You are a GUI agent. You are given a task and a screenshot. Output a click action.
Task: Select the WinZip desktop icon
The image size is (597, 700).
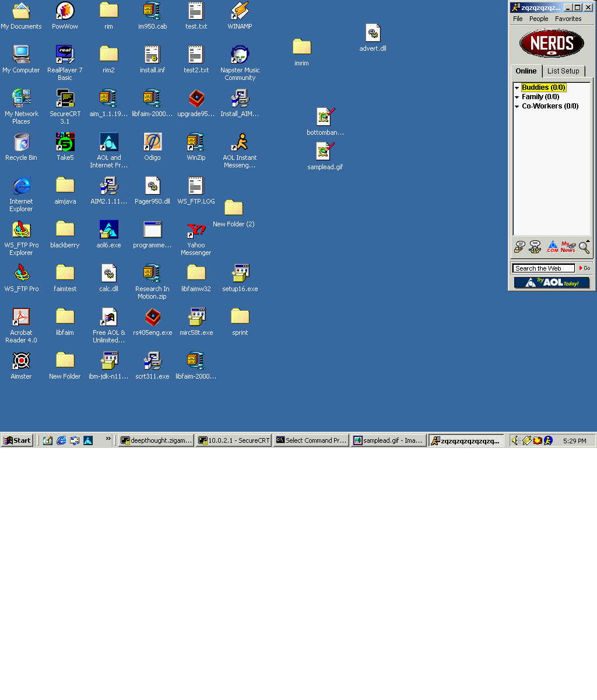pyautogui.click(x=196, y=147)
